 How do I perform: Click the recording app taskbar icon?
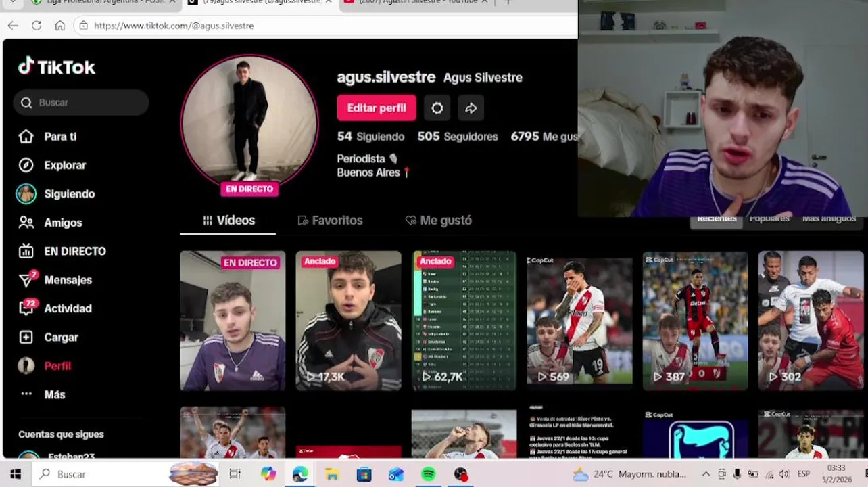[461, 474]
